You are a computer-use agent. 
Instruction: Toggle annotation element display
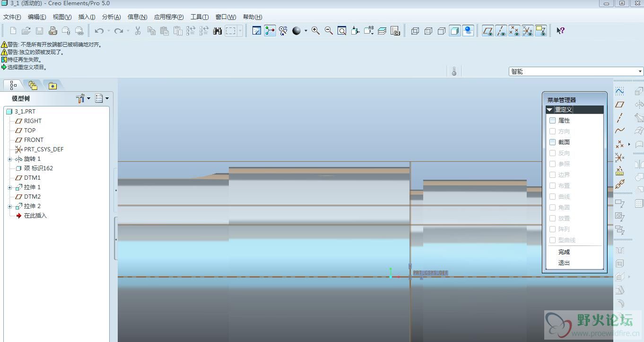(x=541, y=31)
